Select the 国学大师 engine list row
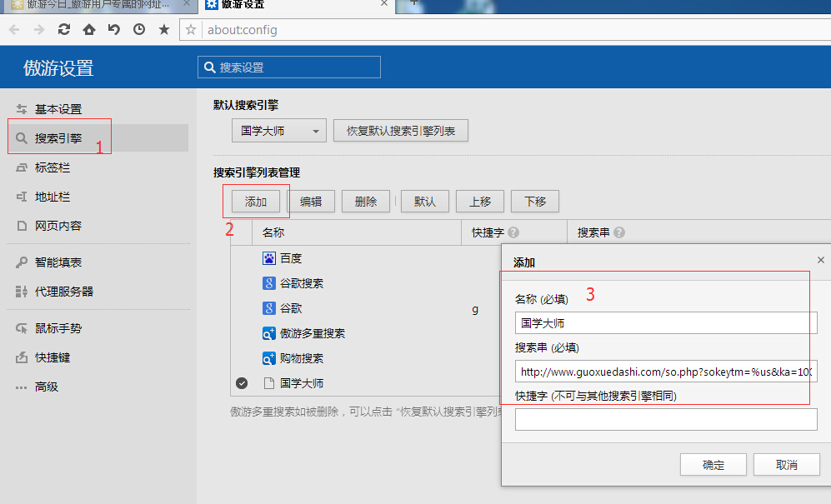831x504 pixels. coord(366,383)
